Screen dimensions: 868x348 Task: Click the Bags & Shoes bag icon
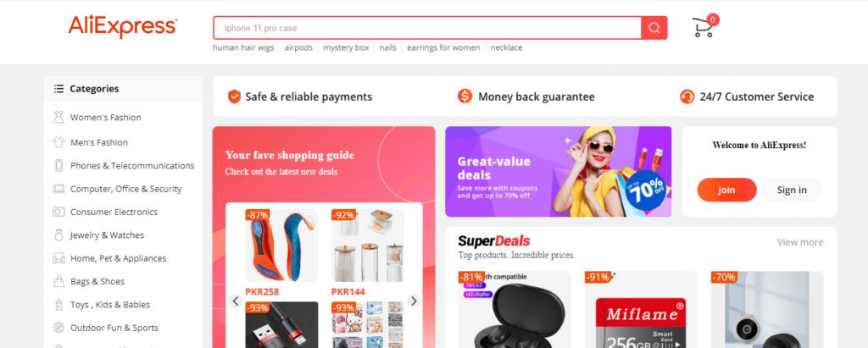(58, 282)
